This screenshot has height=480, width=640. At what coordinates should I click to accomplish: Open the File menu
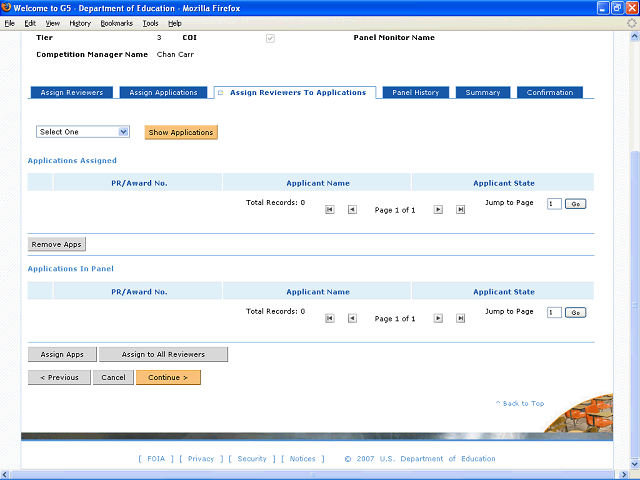click(x=9, y=23)
